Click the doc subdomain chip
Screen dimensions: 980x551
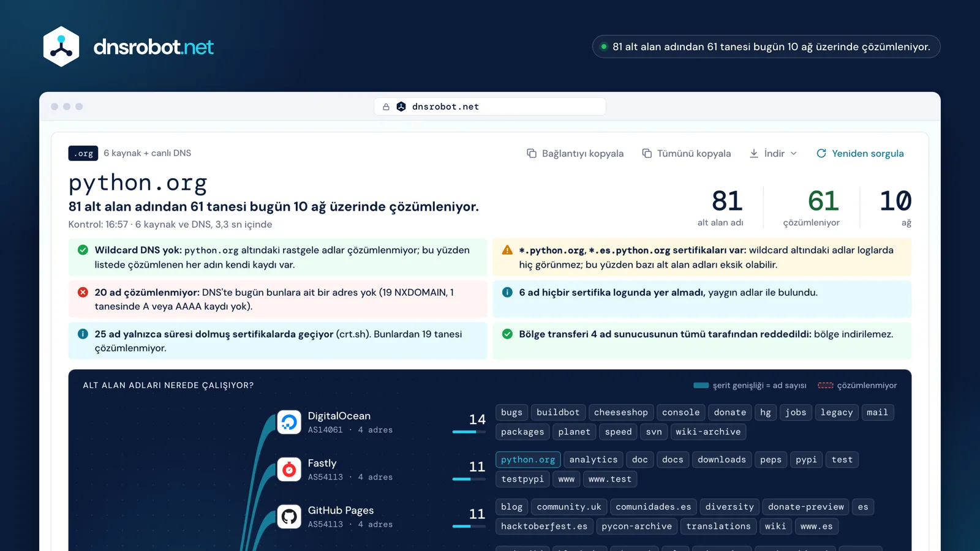(x=640, y=460)
